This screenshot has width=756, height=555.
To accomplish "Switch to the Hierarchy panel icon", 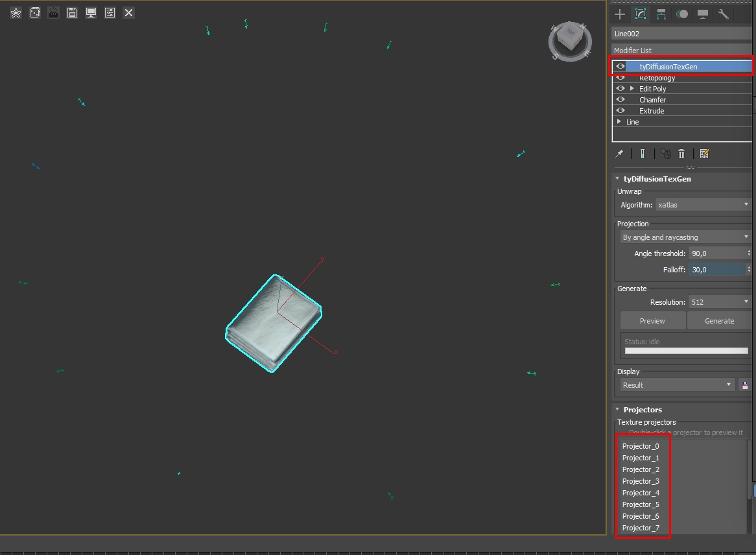I will [661, 14].
